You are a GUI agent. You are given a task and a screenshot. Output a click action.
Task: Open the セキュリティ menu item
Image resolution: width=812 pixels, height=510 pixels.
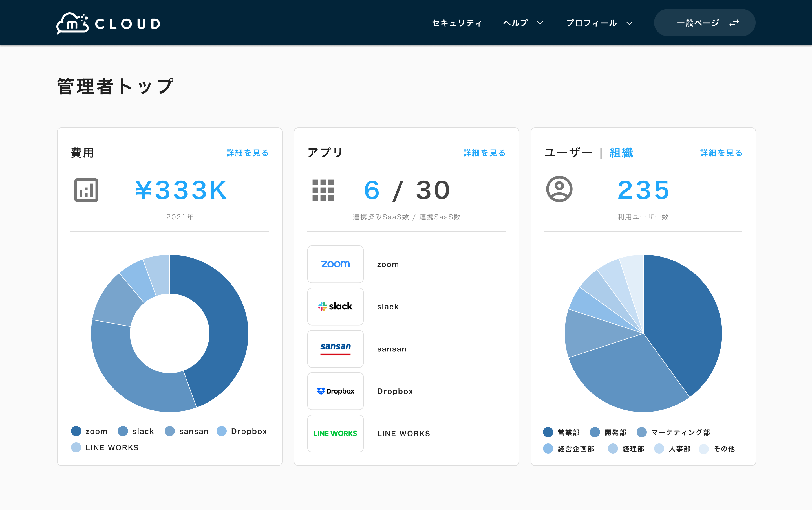pyautogui.click(x=457, y=23)
